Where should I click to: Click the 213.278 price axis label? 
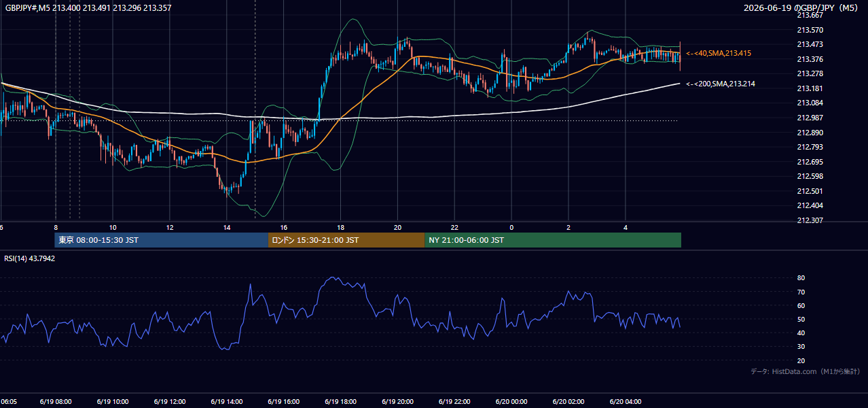(810, 73)
